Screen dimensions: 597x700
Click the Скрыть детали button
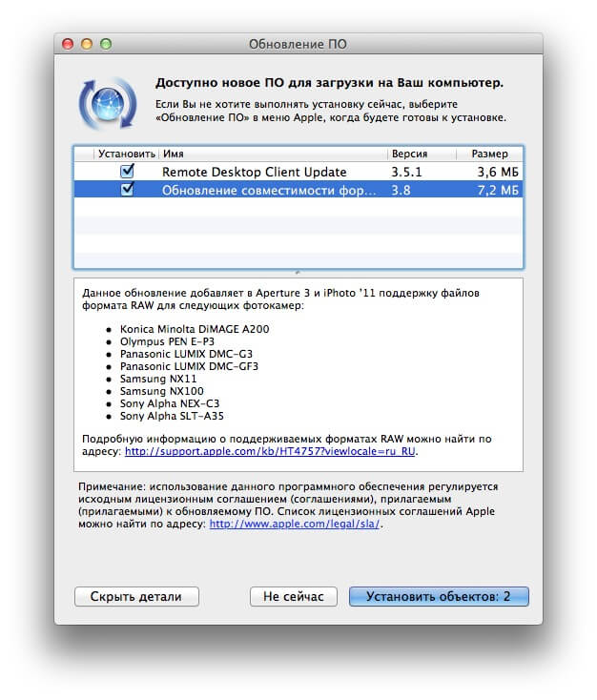(x=136, y=596)
